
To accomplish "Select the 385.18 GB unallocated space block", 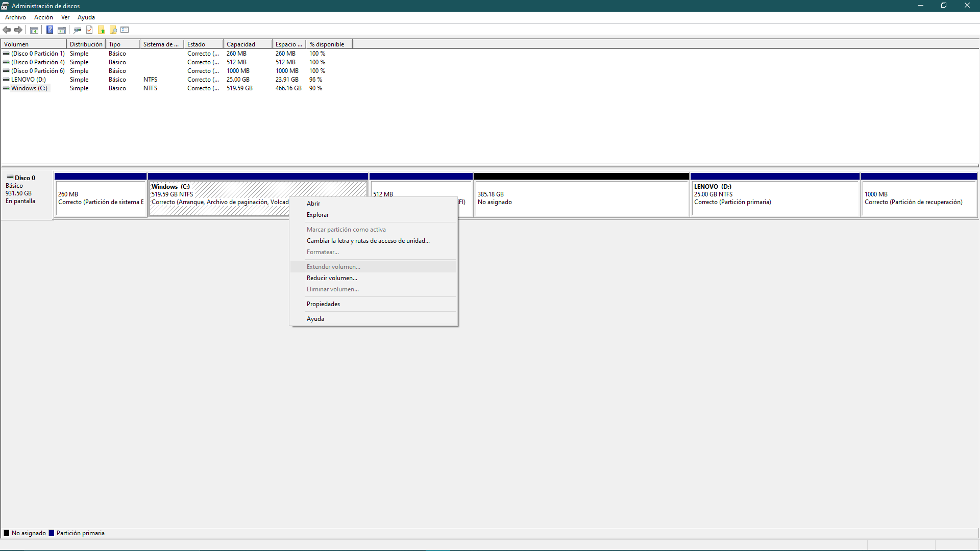I will [x=581, y=199].
